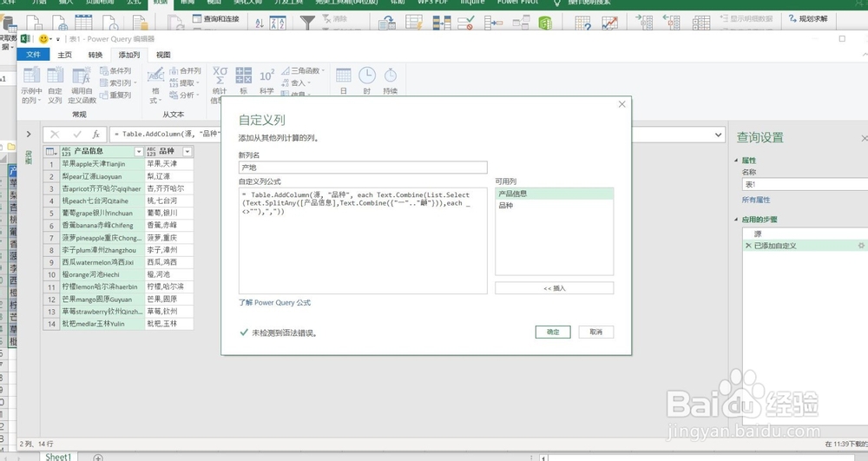868x461 pixels.
Task: Click the Format (格式) ABC icon
Action: (155, 76)
